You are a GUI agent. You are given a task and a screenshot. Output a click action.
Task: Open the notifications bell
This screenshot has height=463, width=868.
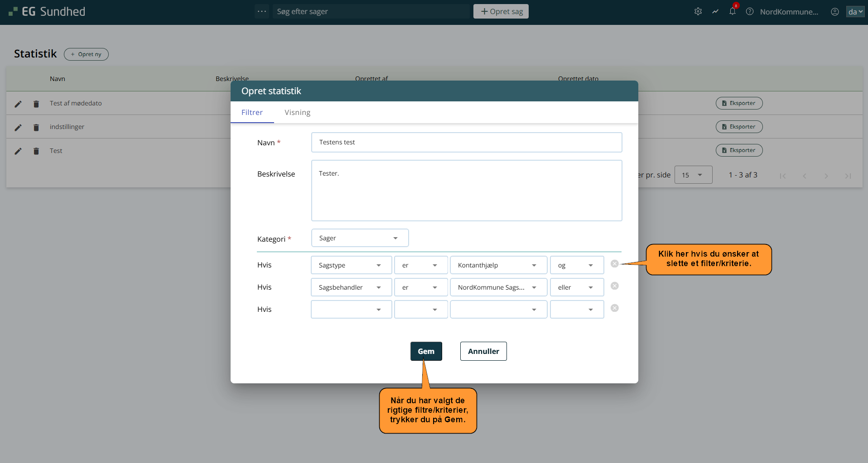pos(733,12)
